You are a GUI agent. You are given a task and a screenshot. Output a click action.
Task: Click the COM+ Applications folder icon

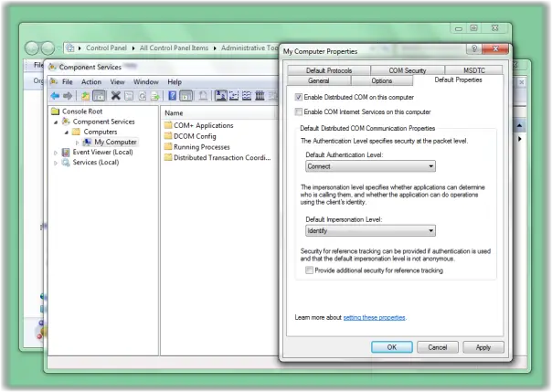[168, 125]
